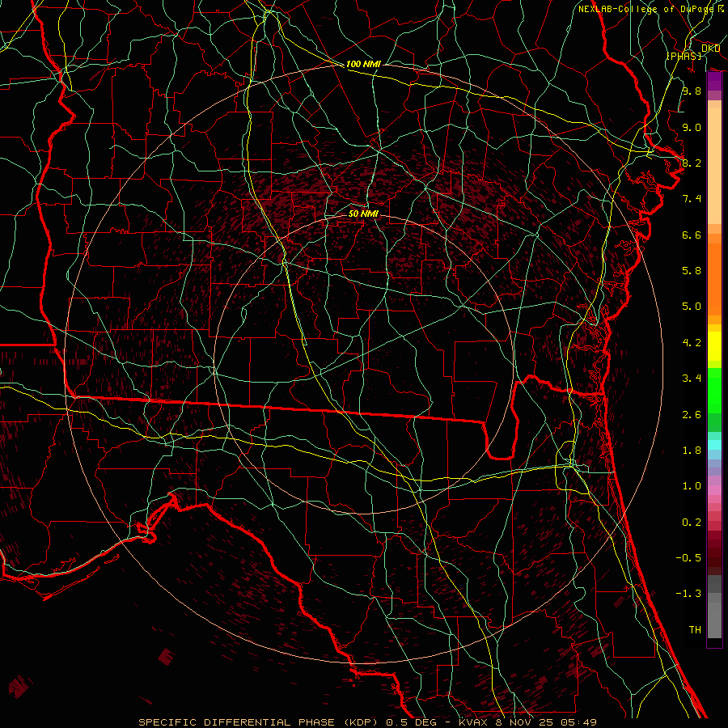The image size is (728, 728).
Task: Click the DKD product code label
Action: (x=711, y=49)
